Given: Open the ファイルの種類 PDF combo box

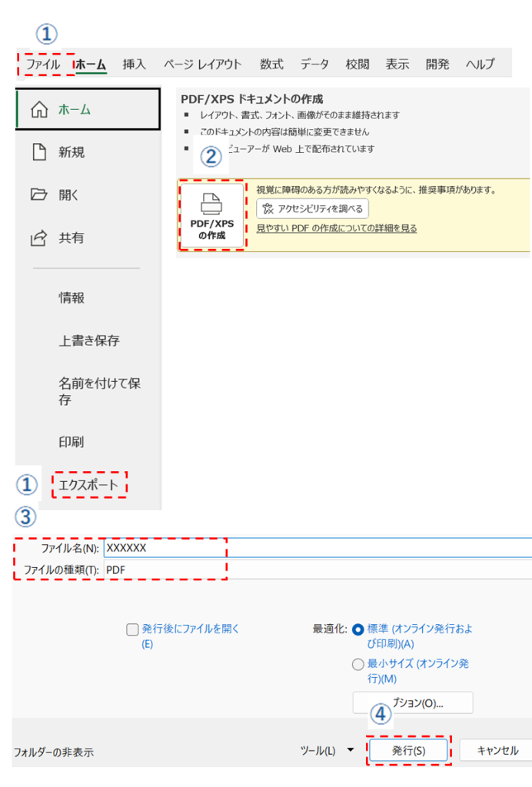Looking at the screenshot, I should point(318,569).
